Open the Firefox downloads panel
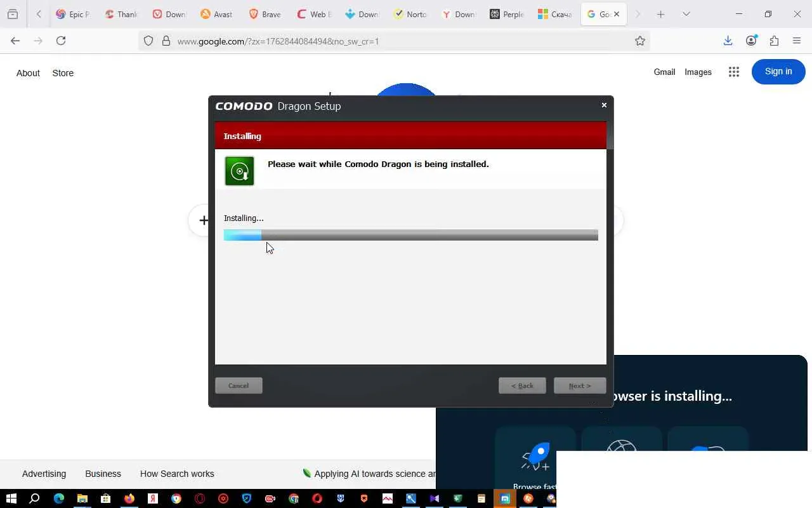812x508 pixels. [728, 41]
